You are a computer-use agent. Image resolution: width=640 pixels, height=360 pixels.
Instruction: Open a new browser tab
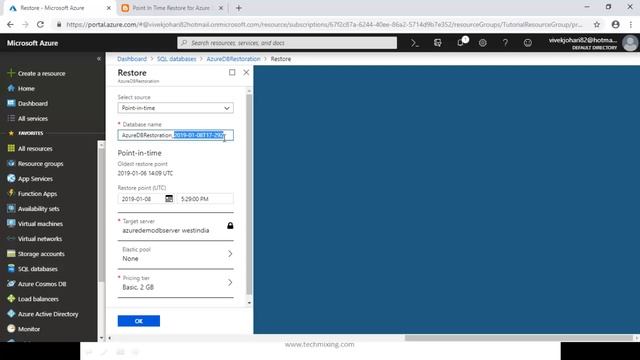point(239,8)
